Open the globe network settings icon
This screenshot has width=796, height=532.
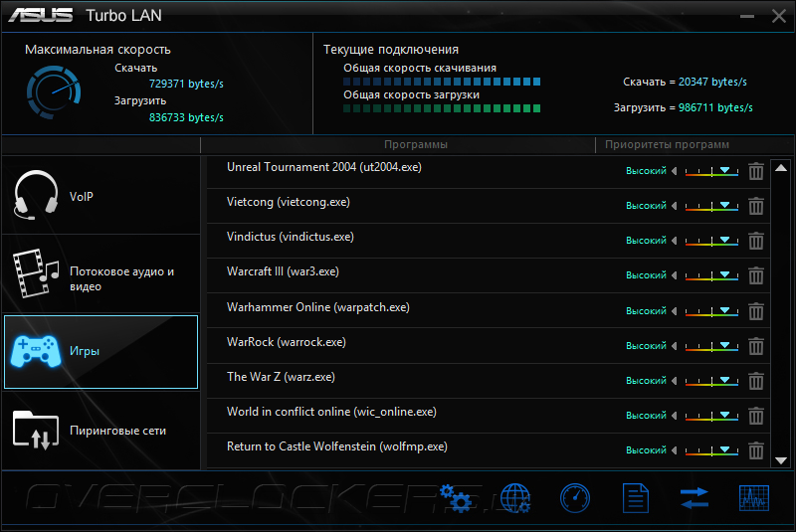(515, 498)
